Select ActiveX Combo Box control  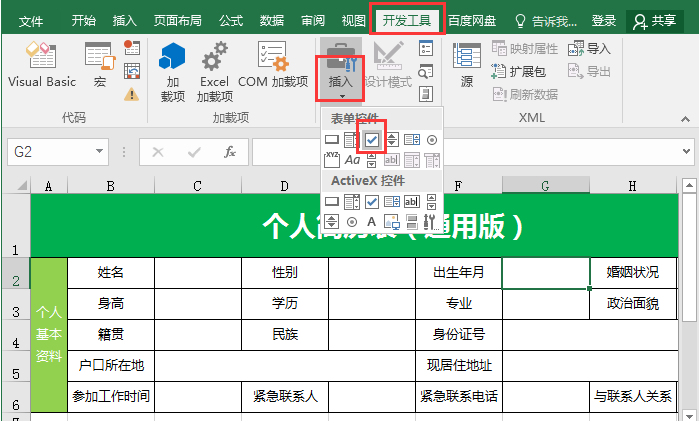[x=351, y=202]
